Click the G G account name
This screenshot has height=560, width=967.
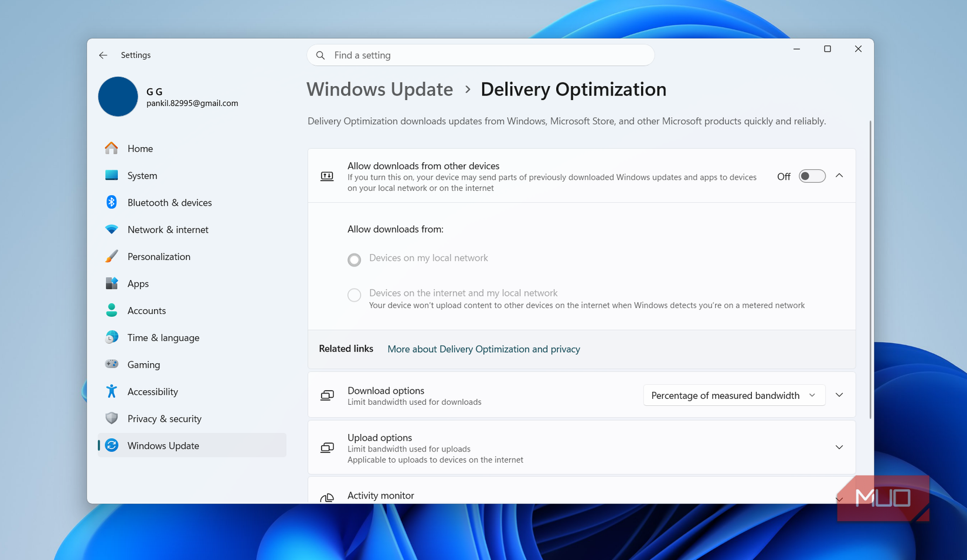[x=155, y=91]
